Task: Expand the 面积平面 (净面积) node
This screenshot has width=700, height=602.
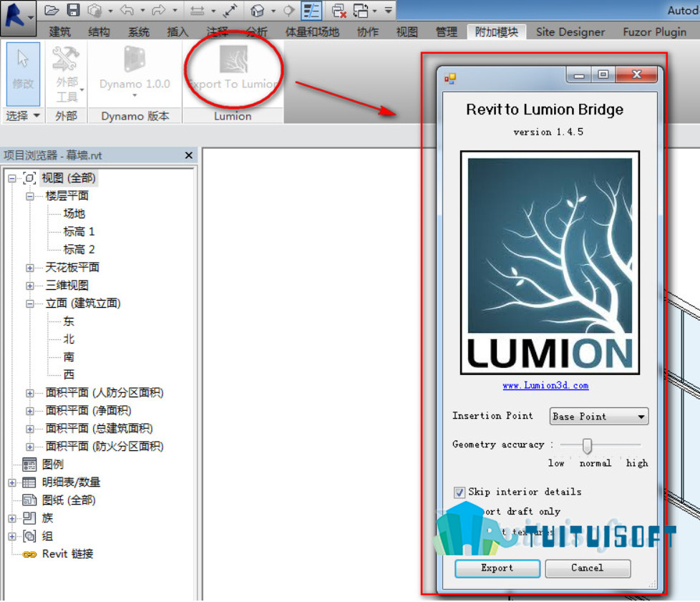Action: coord(30,411)
